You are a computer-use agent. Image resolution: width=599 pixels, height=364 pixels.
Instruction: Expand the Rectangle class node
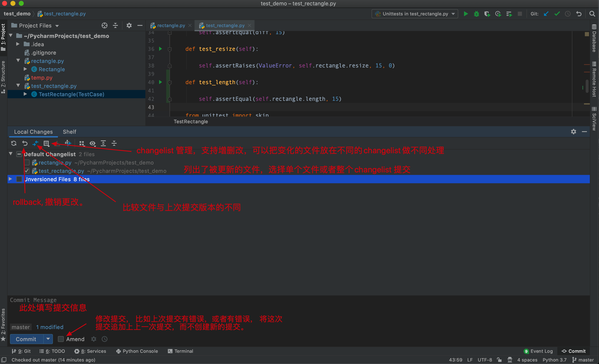tap(25, 69)
